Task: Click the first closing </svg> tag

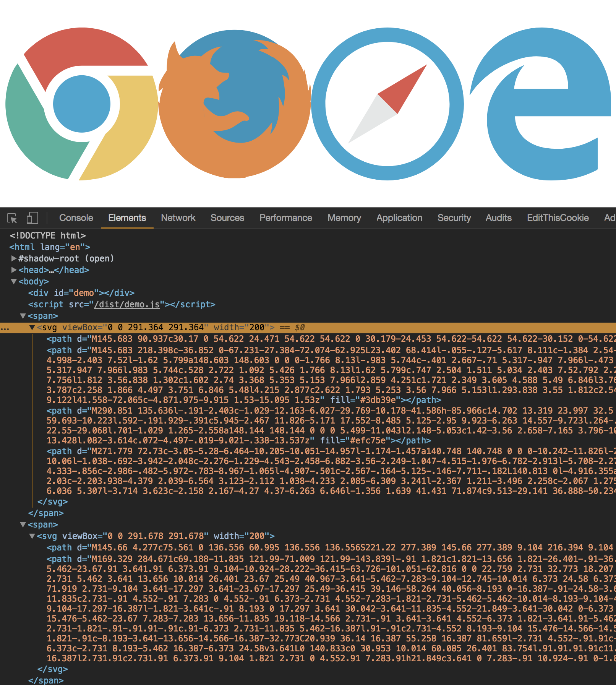Action: (53, 502)
